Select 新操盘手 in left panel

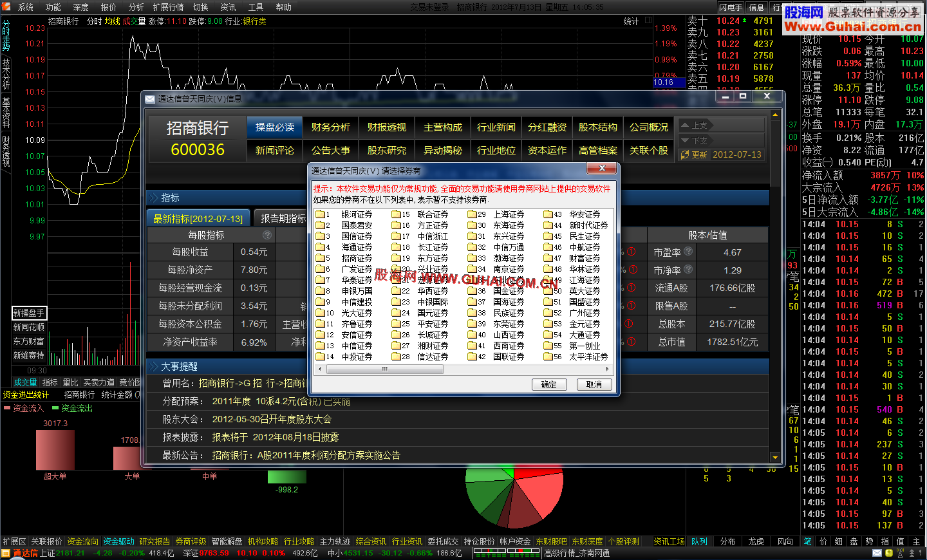tap(29, 313)
